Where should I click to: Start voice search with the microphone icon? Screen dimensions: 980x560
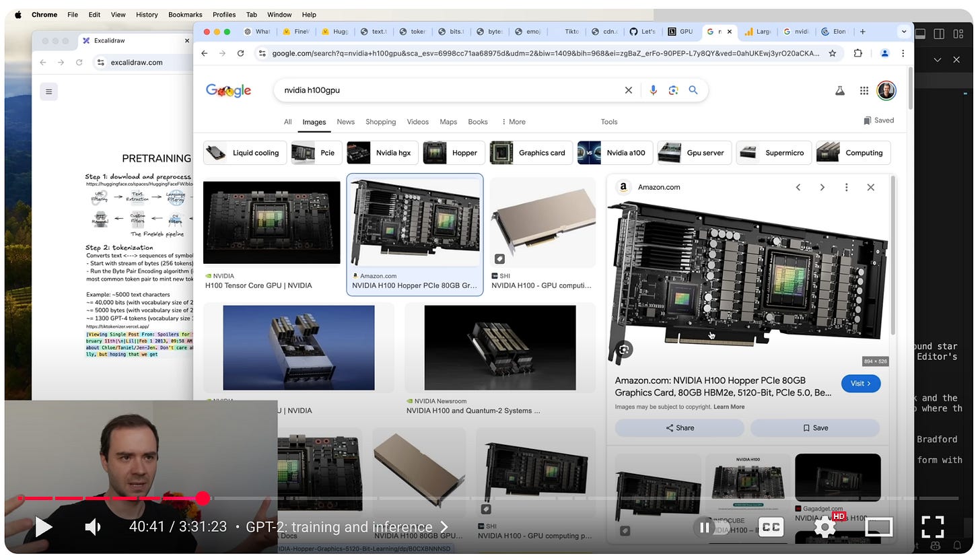click(653, 90)
